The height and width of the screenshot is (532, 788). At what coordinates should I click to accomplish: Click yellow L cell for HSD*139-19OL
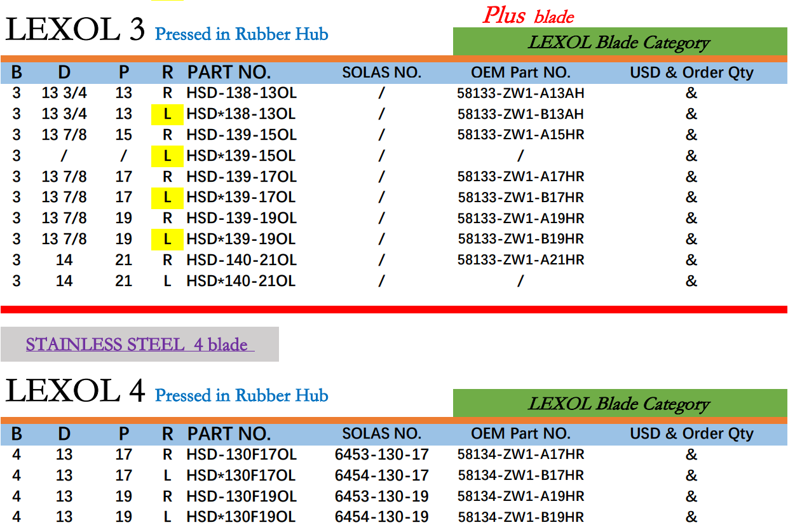[167, 240]
